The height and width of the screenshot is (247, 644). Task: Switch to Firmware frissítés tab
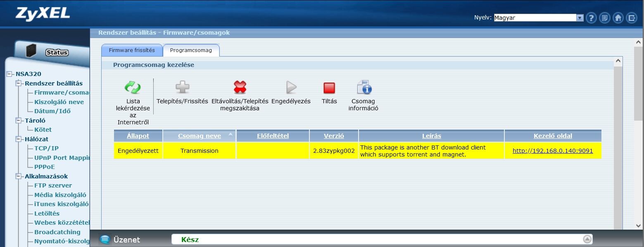132,50
